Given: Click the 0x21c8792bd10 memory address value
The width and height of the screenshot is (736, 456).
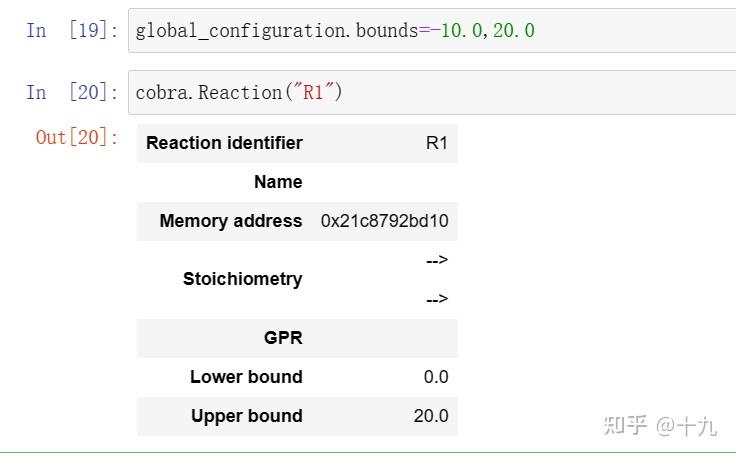Looking at the screenshot, I should coord(384,221).
